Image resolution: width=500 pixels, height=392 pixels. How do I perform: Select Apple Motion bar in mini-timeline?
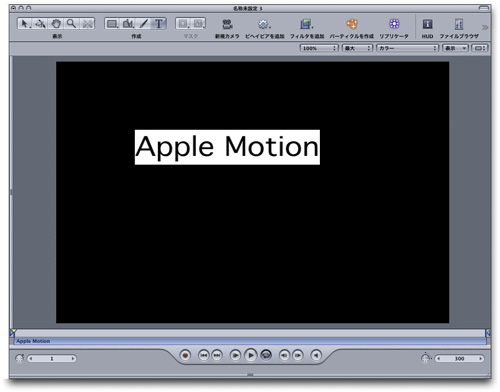click(250, 341)
